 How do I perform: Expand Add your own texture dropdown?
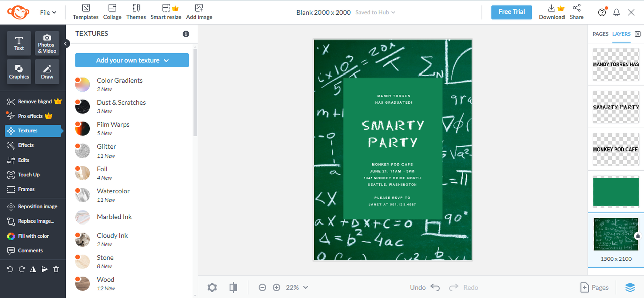pos(132,60)
